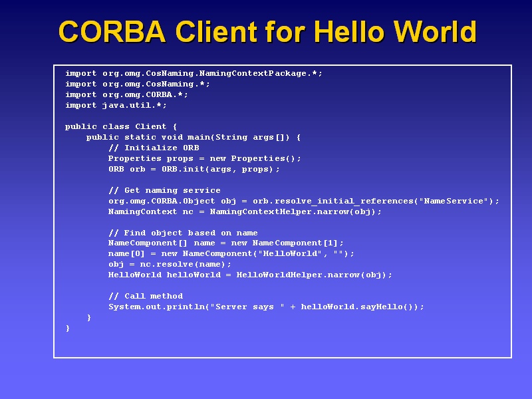This screenshot has width=532, height=399.
Task: Click the "public class Client {" line
Action: 121,126
